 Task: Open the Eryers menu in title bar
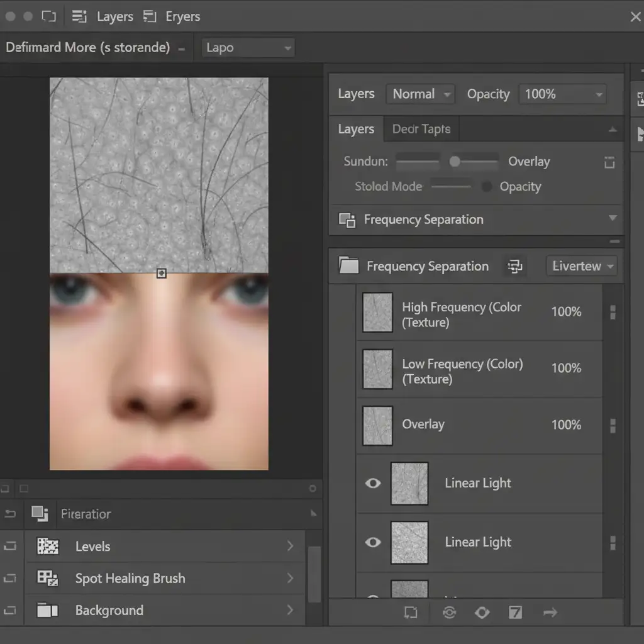coord(182,16)
